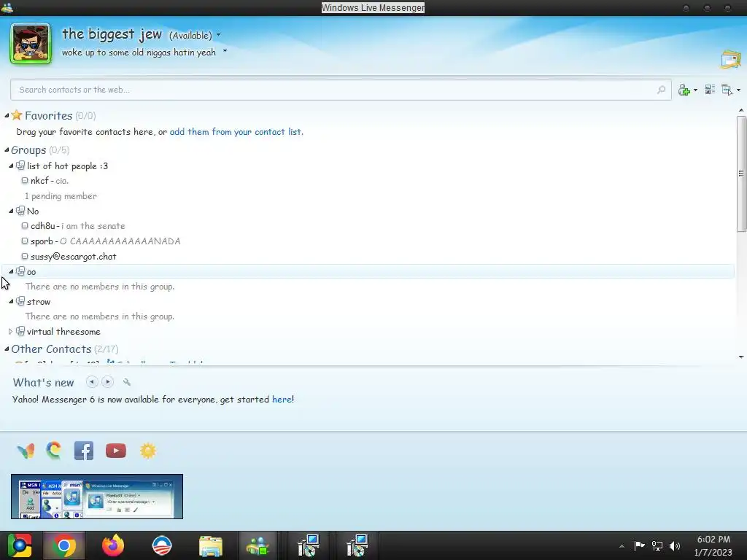Click nkcf contact status icon
Viewport: 747px width, 560px height.
point(25,181)
